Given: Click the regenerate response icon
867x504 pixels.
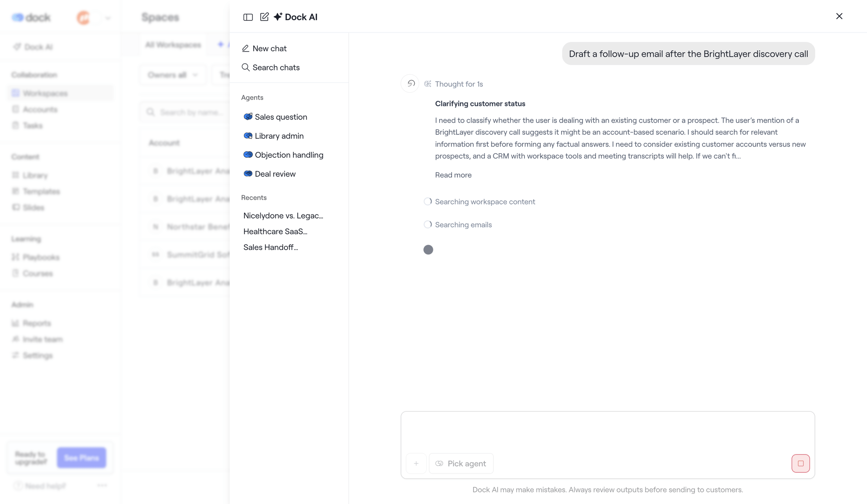Looking at the screenshot, I should point(410,83).
